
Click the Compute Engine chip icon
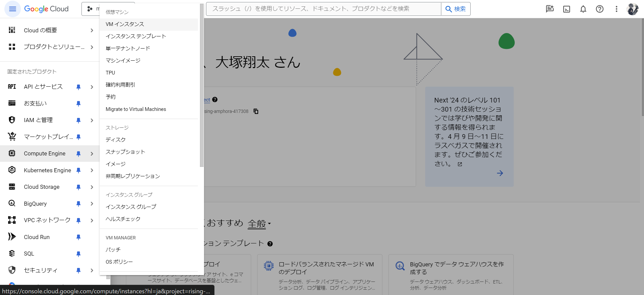[12, 153]
